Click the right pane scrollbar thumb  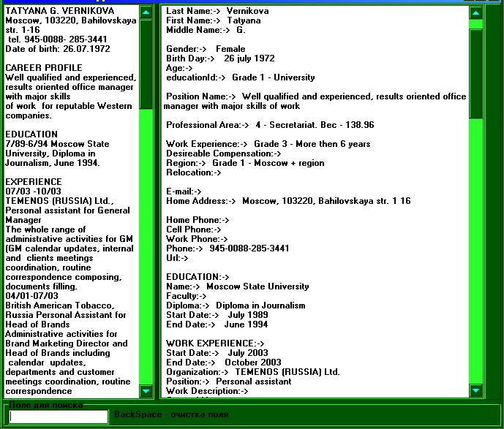point(475,74)
